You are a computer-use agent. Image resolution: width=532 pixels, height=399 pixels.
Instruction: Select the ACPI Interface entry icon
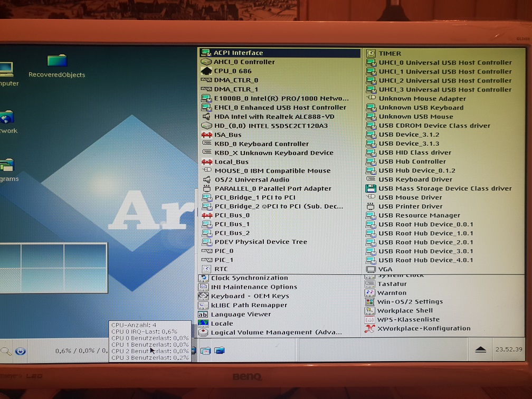(x=206, y=53)
